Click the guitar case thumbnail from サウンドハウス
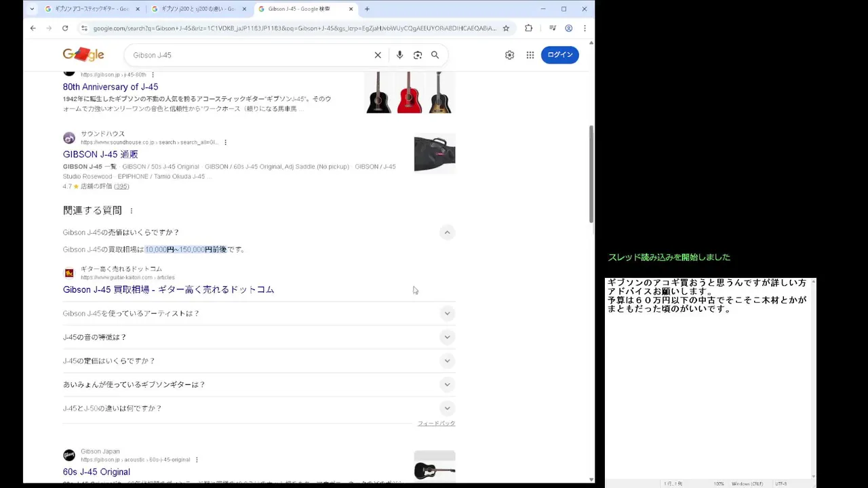Viewport: 868px width, 488px height. pos(435,154)
